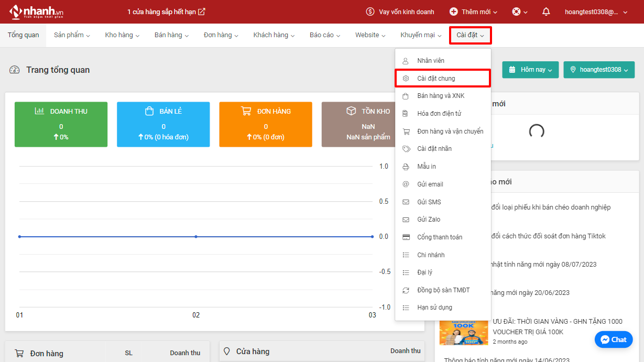Open Hóa đơn điện tử settings
Image resolution: width=644 pixels, height=362 pixels.
(439, 114)
